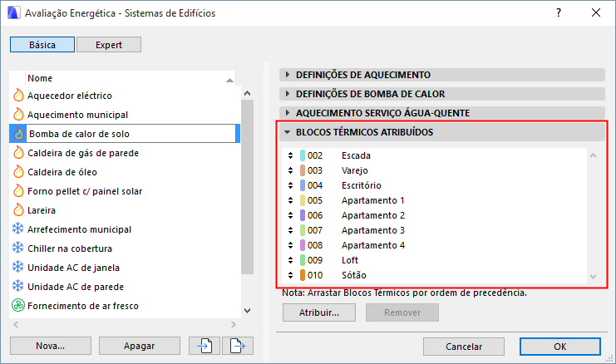This screenshot has width=616, height=364.
Task: Sort the list by the Nome header
Action: pos(125,78)
